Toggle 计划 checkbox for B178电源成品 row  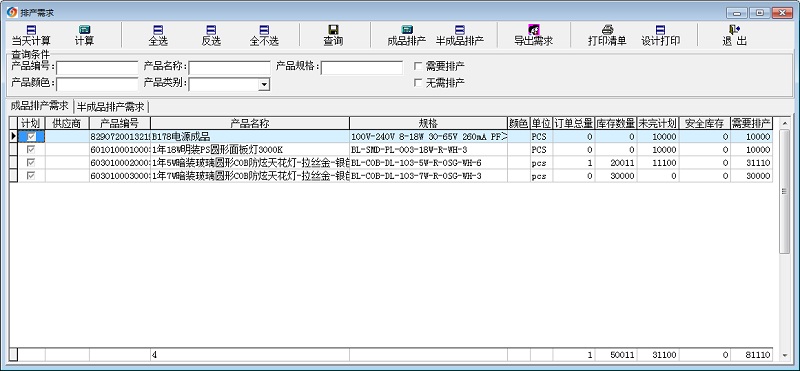[32, 137]
